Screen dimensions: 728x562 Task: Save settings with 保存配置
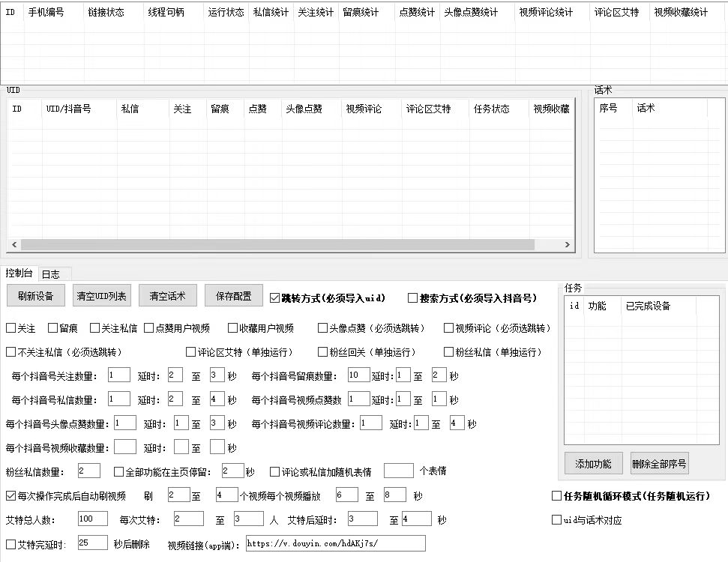coord(233,294)
